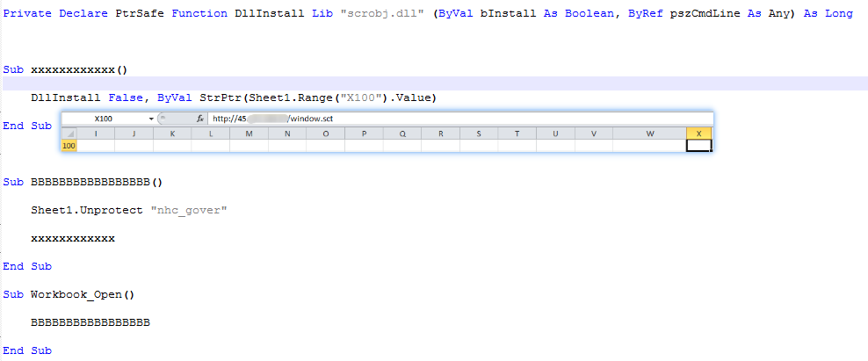Viewport: 868px width, 361px height.
Task: Click the active cell X100
Action: [x=698, y=146]
